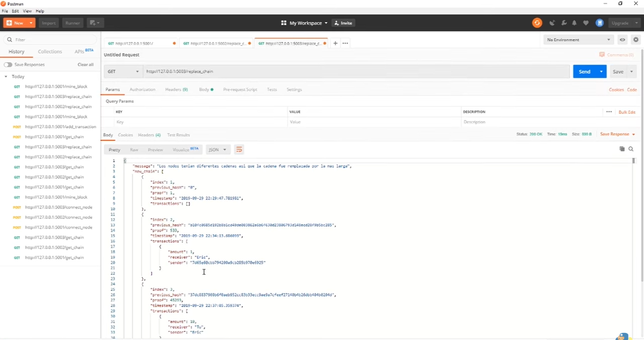Click the orange sync icon in header

(537, 23)
